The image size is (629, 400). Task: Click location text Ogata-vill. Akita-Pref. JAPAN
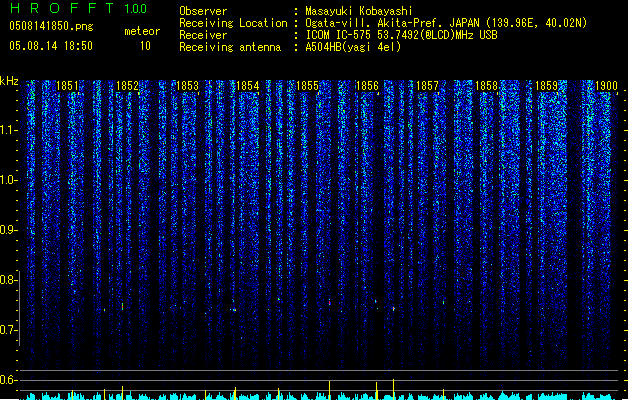tap(392, 23)
